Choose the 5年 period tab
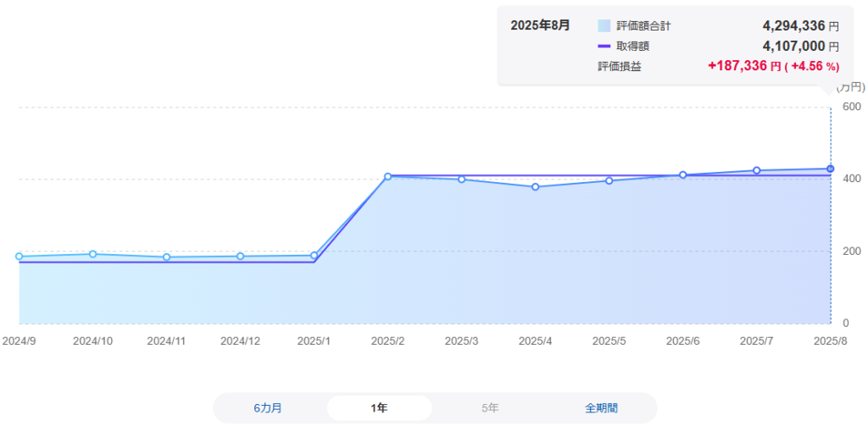Image resolution: width=868 pixels, height=426 pixels. [x=490, y=408]
